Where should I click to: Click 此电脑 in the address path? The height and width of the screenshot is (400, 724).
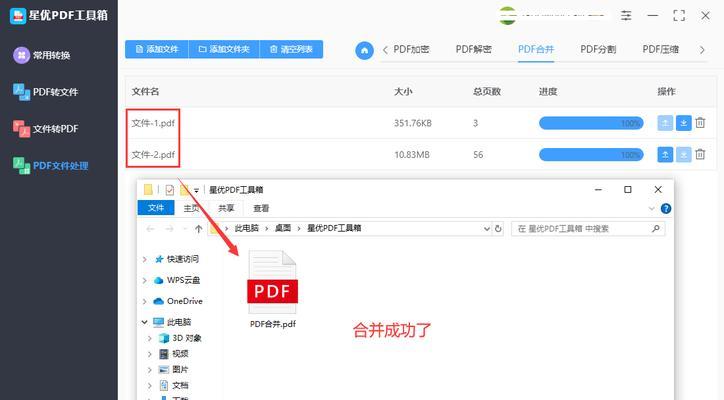click(247, 228)
